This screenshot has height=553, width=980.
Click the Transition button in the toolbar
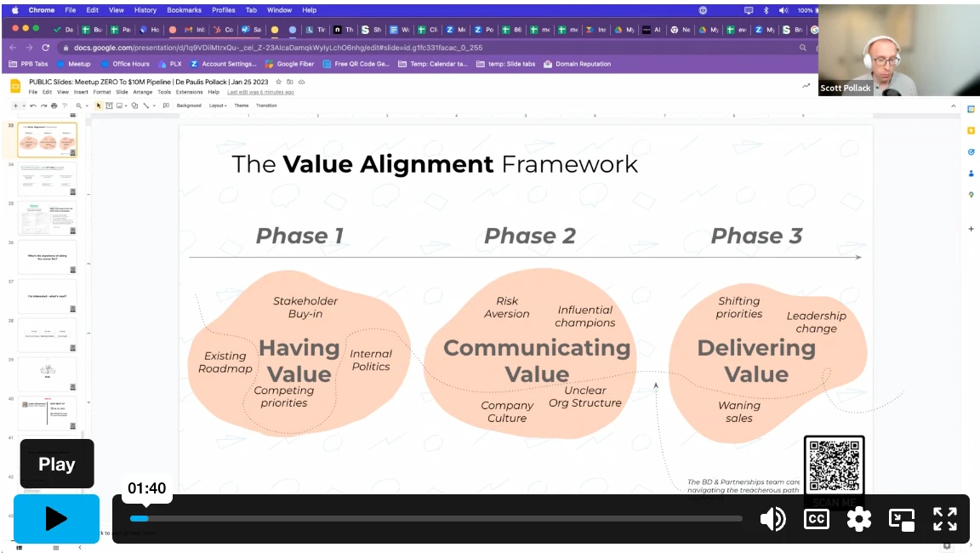pyautogui.click(x=266, y=105)
